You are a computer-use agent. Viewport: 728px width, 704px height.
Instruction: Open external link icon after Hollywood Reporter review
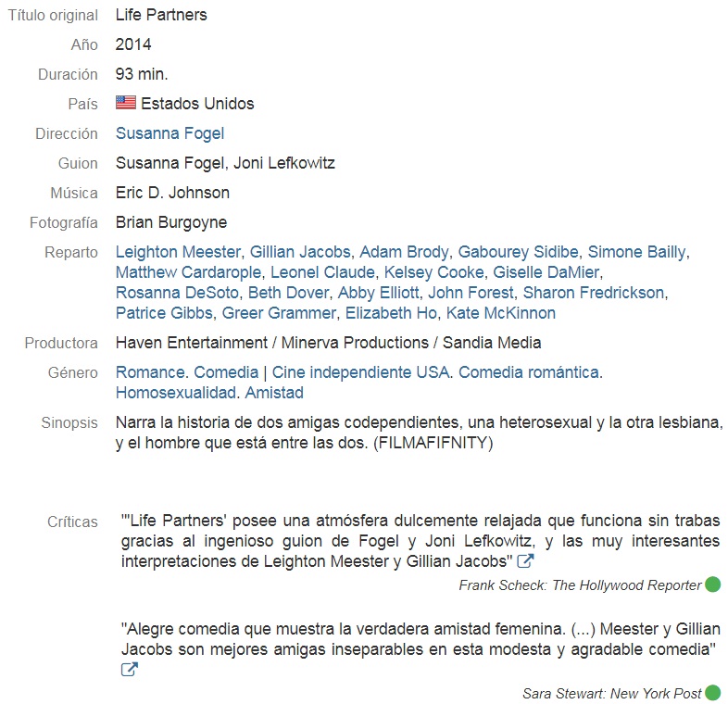525,561
